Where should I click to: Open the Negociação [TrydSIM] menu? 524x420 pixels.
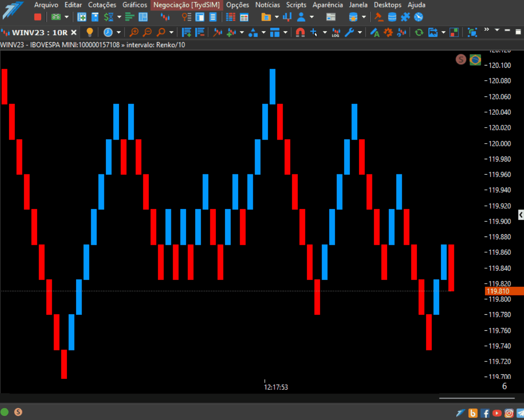pyautogui.click(x=186, y=5)
